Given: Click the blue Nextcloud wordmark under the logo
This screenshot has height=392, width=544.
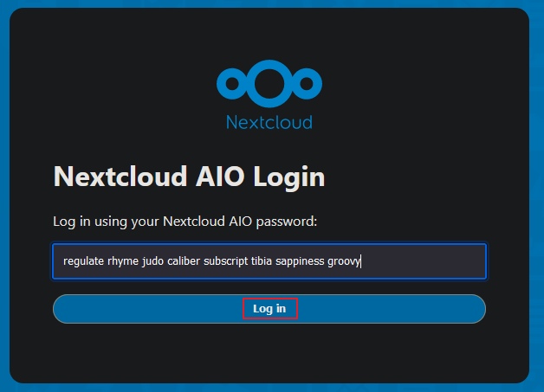Looking at the screenshot, I should click(269, 122).
